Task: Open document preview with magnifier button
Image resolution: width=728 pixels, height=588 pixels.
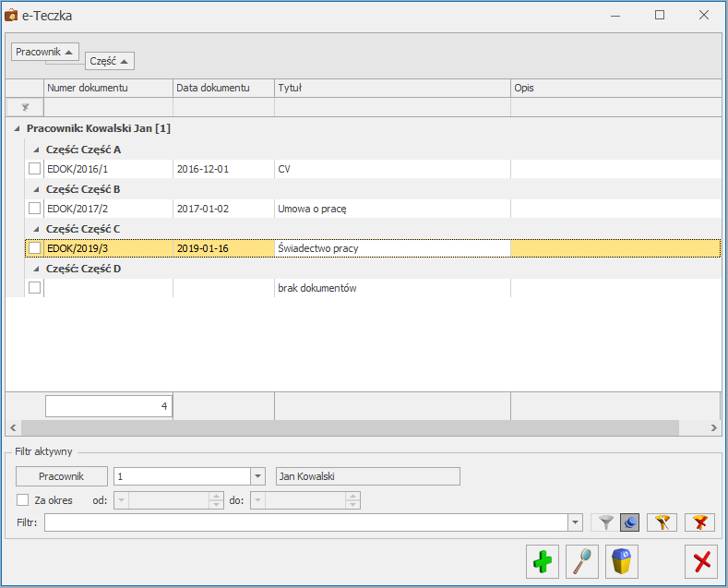Action: (581, 561)
